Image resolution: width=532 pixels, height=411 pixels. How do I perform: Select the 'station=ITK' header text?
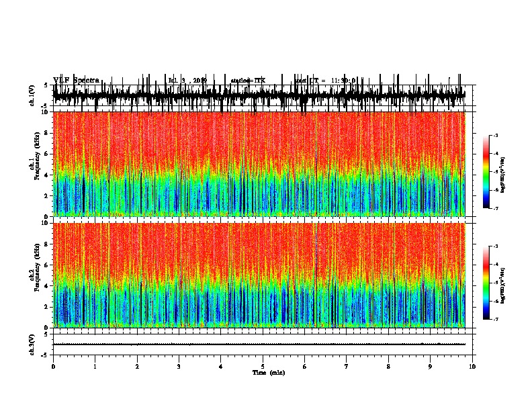248,81
